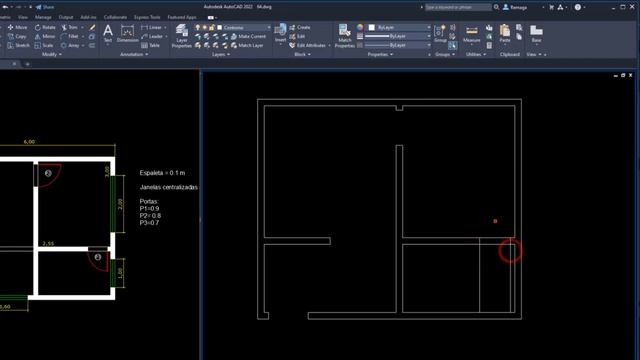This screenshot has height=360, width=640.
Task: Click Make Current layer button
Action: [248, 36]
